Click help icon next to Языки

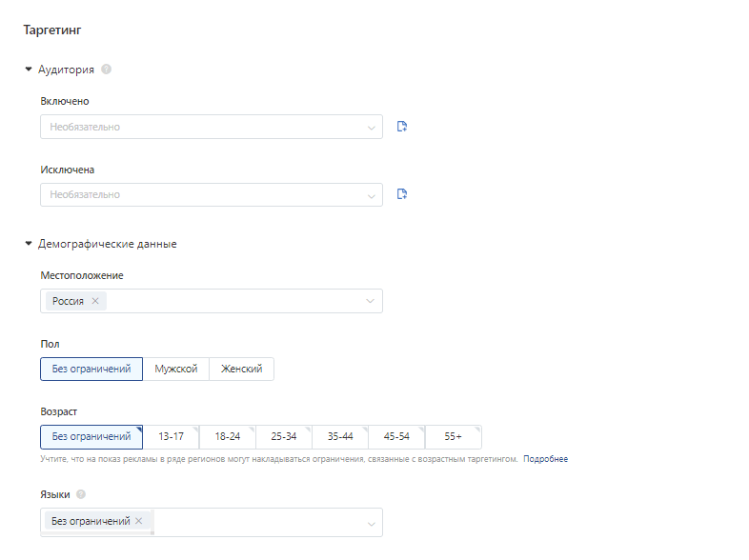(81, 494)
